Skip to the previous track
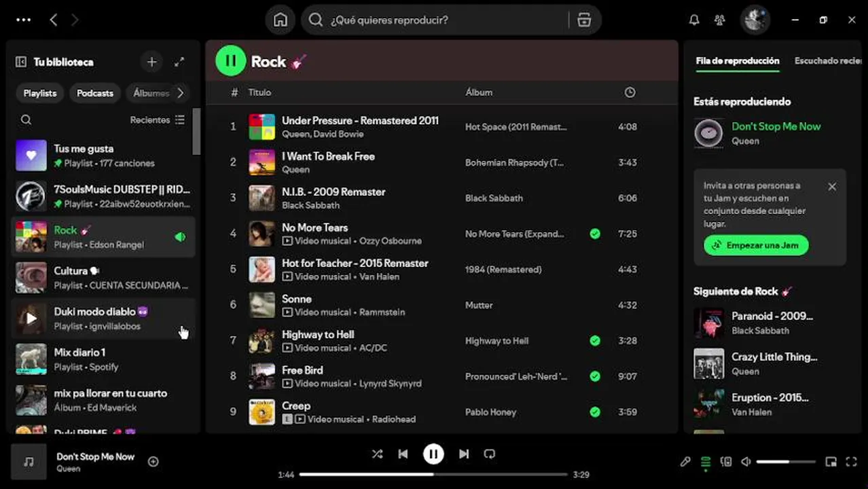 [403, 454]
